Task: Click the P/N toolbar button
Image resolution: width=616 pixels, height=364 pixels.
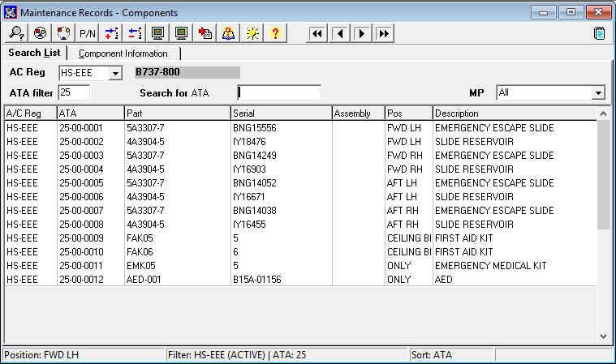Action: pyautogui.click(x=87, y=33)
